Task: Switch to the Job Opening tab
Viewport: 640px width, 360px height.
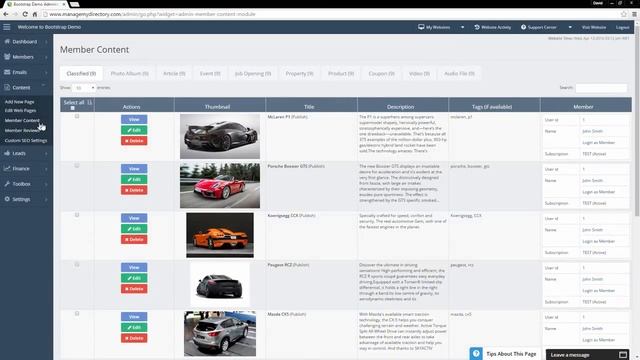Action: [253, 73]
